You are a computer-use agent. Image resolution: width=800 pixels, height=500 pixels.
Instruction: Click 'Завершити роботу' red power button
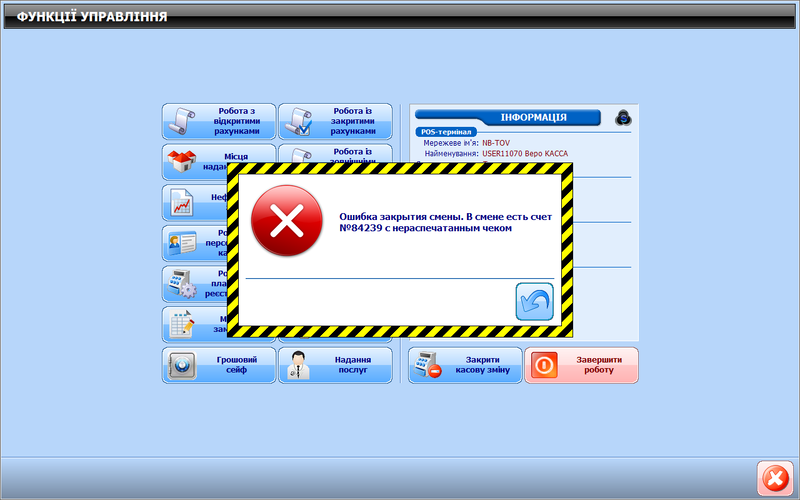click(582, 366)
